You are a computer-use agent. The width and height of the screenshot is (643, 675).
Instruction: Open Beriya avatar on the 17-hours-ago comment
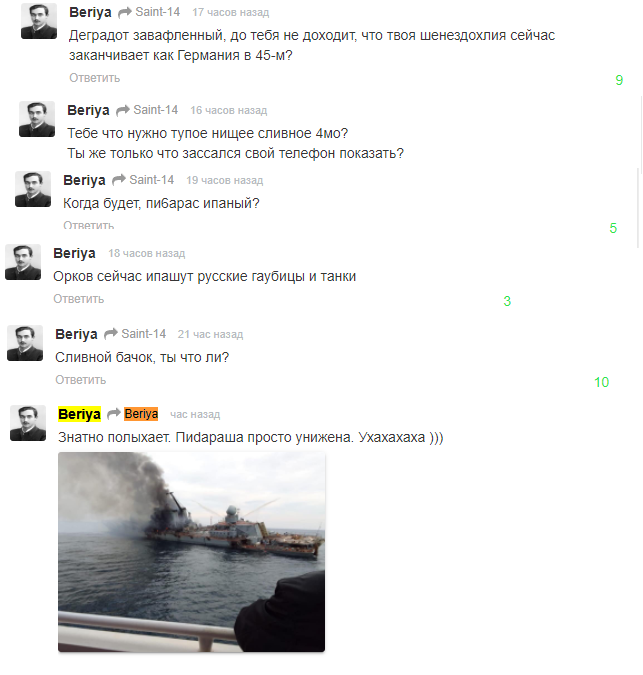[x=39, y=21]
